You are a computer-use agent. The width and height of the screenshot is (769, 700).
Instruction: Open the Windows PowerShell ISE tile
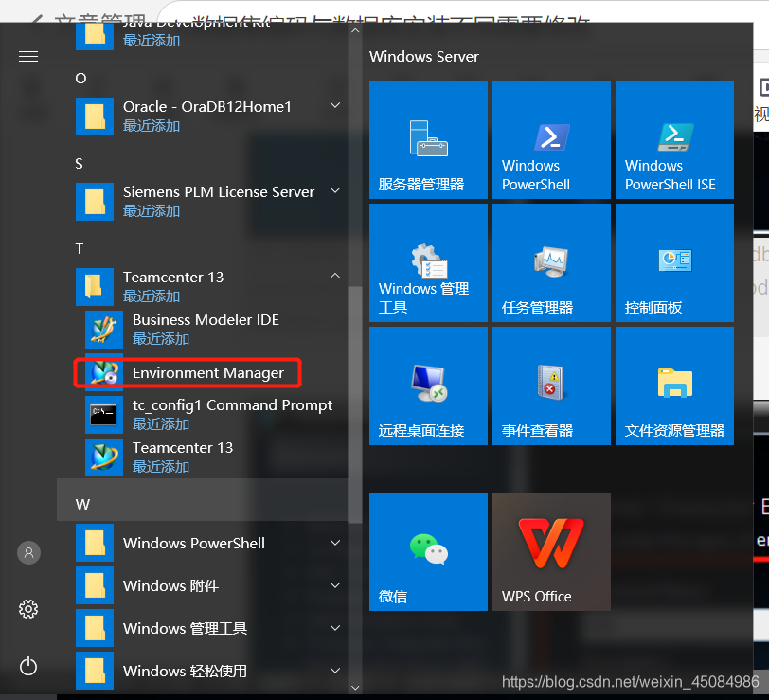tap(674, 139)
